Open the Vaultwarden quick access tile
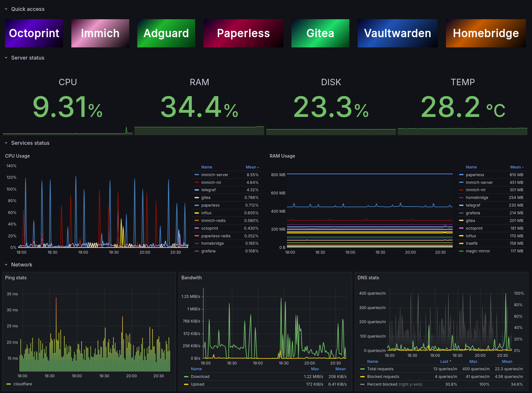The image size is (532, 393). tap(398, 33)
